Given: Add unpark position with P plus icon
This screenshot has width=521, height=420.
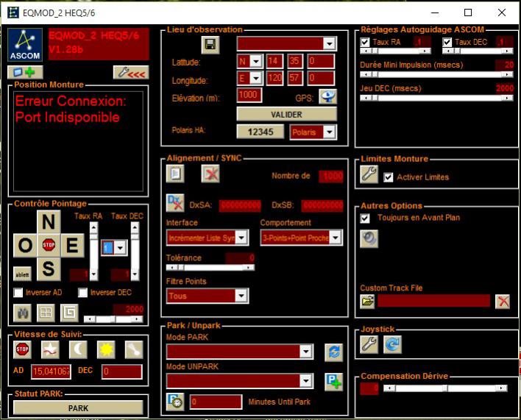Looking at the screenshot, I should pos(333,382).
